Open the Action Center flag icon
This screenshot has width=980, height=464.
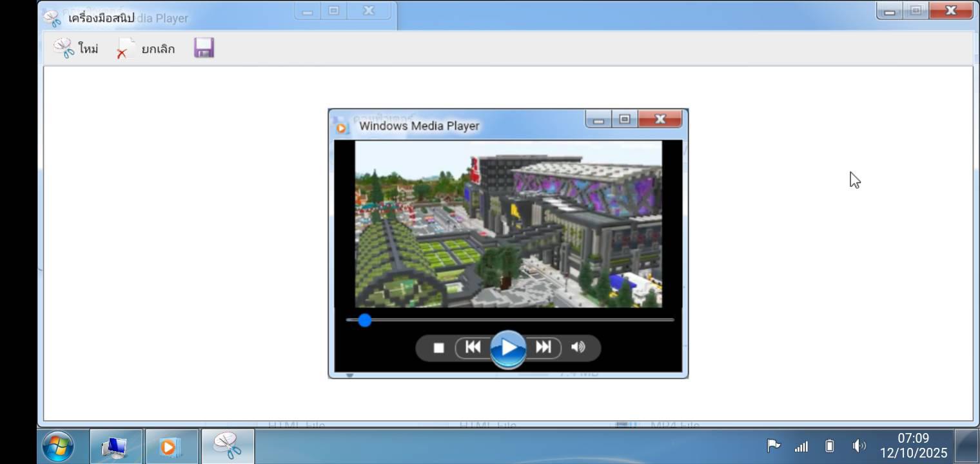coord(773,445)
